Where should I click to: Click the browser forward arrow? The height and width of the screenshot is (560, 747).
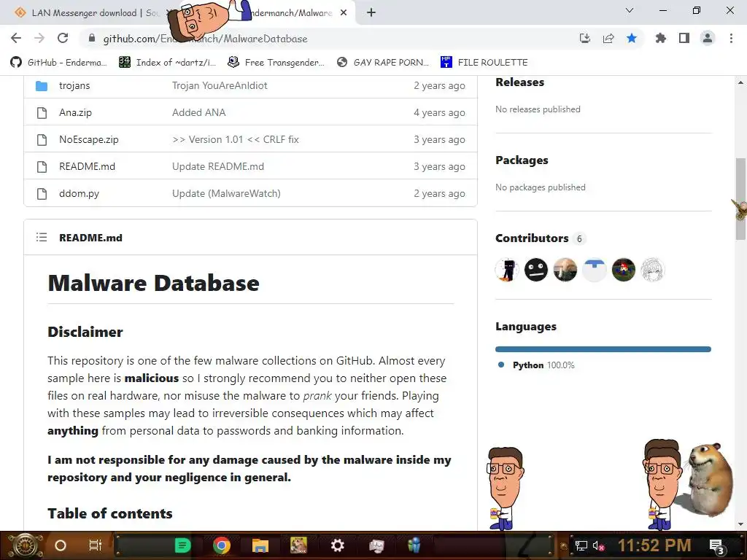(x=39, y=38)
